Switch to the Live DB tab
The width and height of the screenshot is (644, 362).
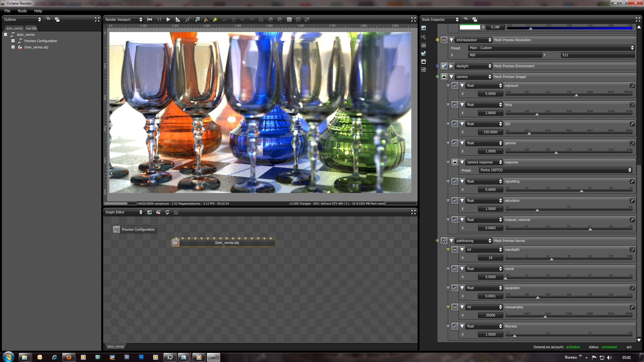31,28
